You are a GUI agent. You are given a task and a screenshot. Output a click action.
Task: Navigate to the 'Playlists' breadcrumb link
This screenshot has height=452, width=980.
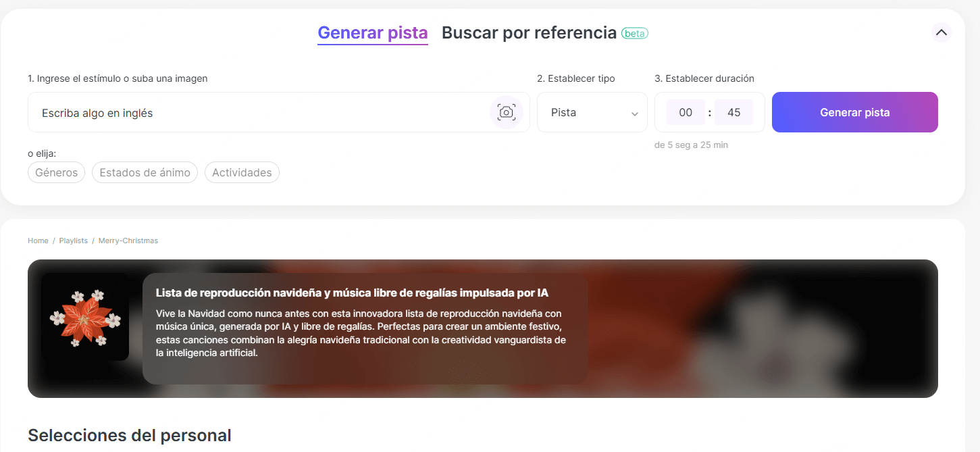coord(73,241)
